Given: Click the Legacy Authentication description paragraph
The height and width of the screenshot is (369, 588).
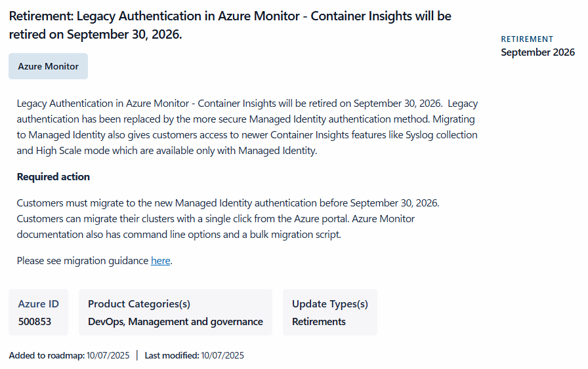Looking at the screenshot, I should pyautogui.click(x=247, y=127).
